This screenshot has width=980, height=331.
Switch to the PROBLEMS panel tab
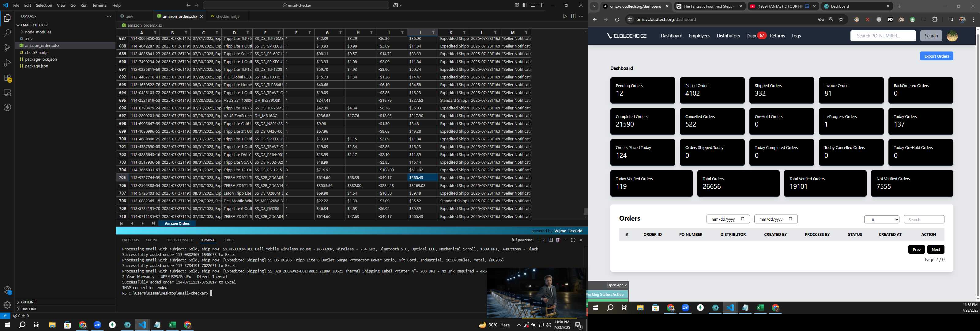[x=130, y=240]
